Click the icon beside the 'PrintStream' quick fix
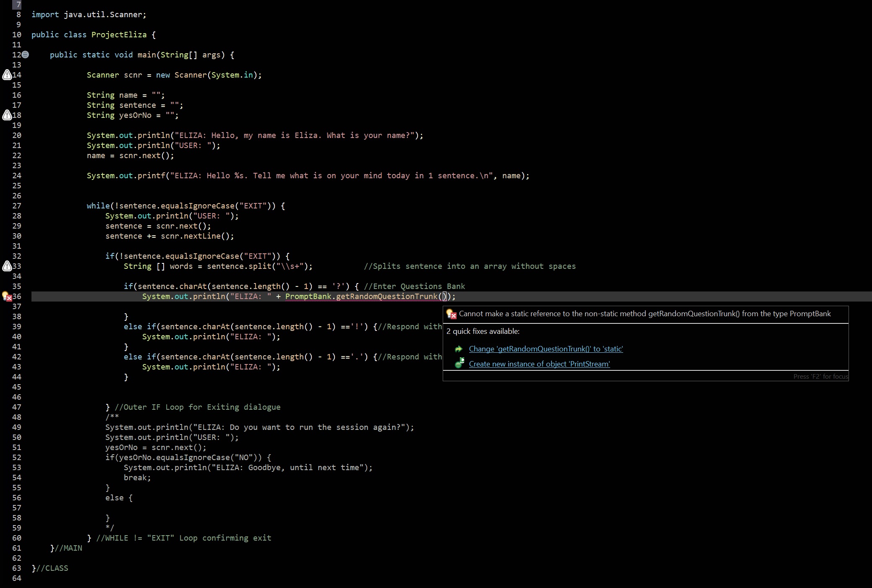The width and height of the screenshot is (872, 588). click(459, 364)
